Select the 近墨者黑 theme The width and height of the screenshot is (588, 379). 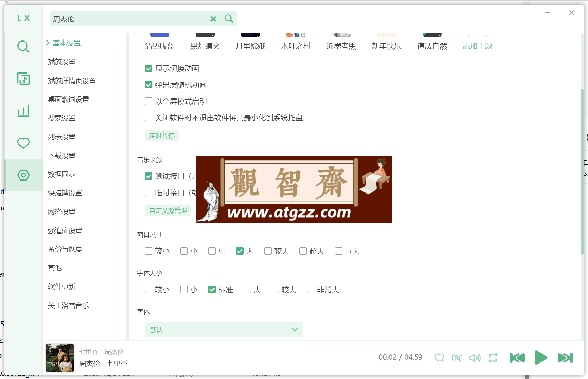[x=341, y=42]
